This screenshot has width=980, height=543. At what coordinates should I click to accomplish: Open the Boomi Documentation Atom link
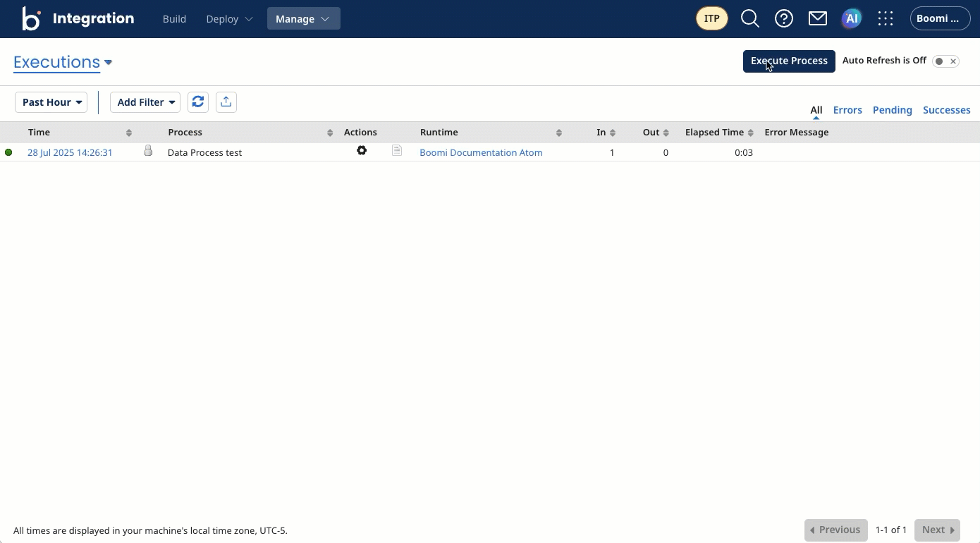point(481,152)
